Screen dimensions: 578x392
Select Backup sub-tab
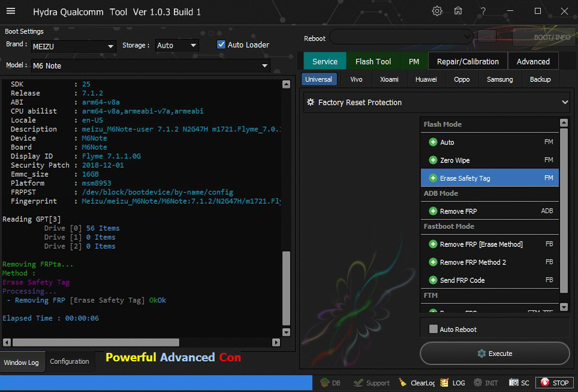point(540,79)
